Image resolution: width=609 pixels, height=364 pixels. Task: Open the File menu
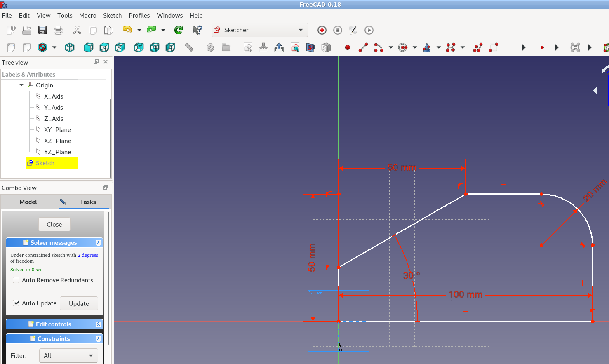pyautogui.click(x=7, y=15)
